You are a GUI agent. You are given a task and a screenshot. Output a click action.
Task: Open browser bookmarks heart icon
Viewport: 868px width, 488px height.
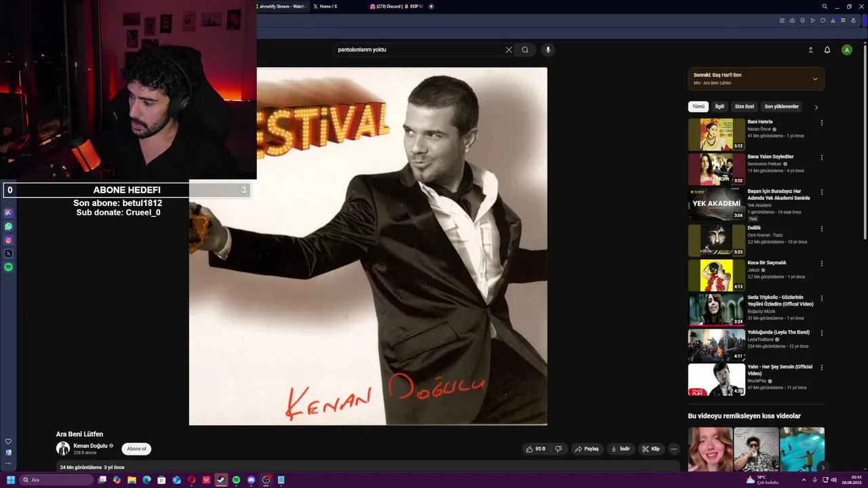(823, 20)
